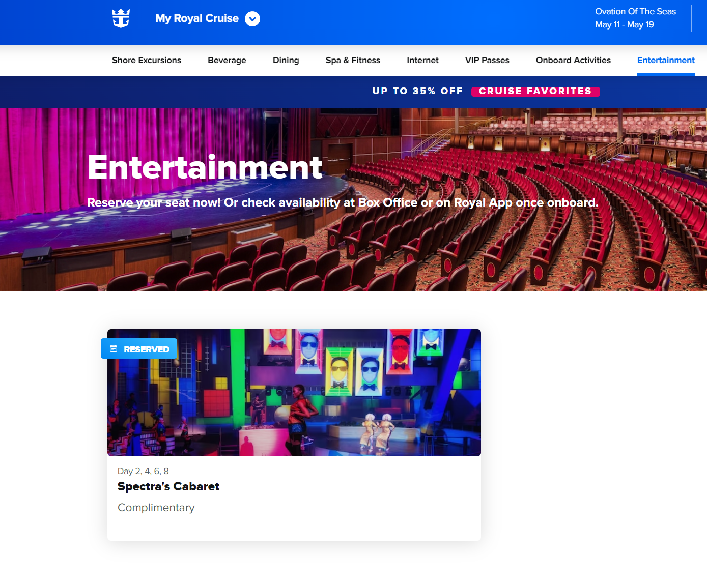Image resolution: width=707 pixels, height=588 pixels.
Task: Click the Entertainment hero heading
Action: pos(205,167)
